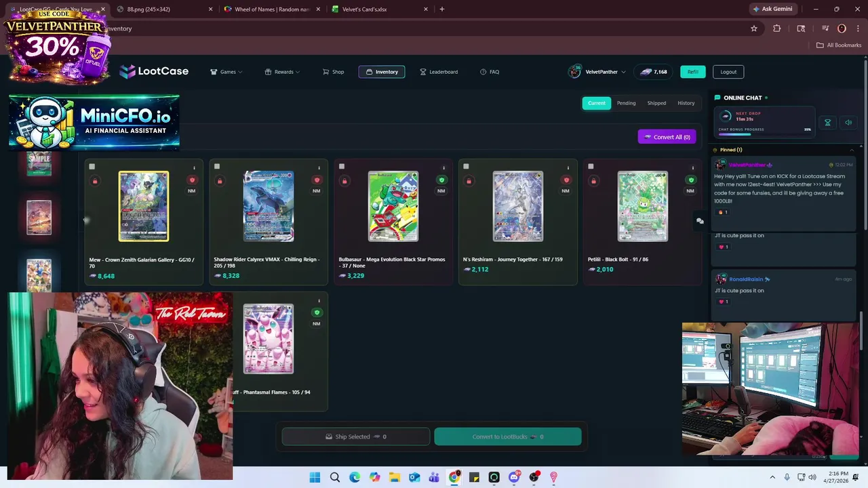Screen dimensions: 868x488
Task: Switch to the Shipped tab
Action: 656,103
